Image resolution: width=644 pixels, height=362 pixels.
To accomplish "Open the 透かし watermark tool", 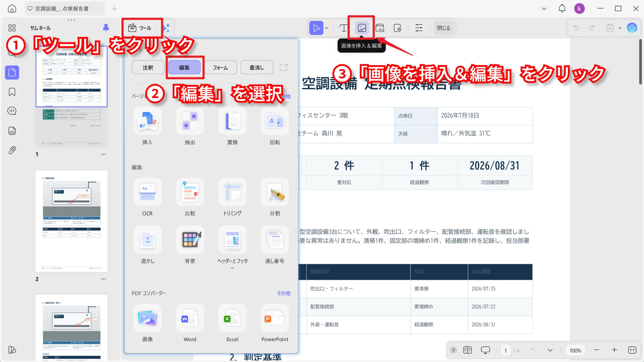I will pos(148,245).
